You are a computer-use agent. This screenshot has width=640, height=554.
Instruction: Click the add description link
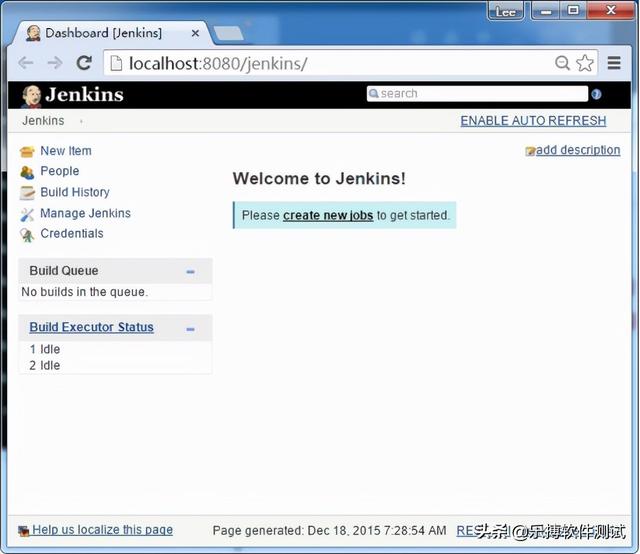click(x=578, y=150)
